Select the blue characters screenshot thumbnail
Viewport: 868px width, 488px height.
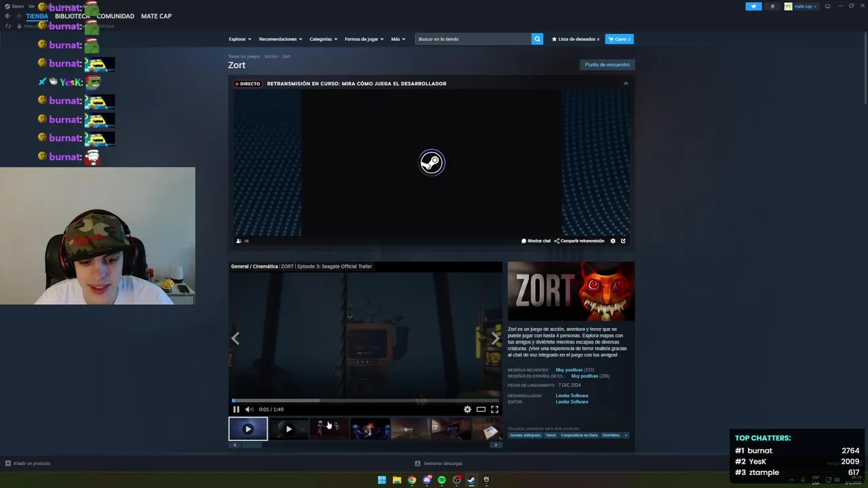click(x=370, y=429)
